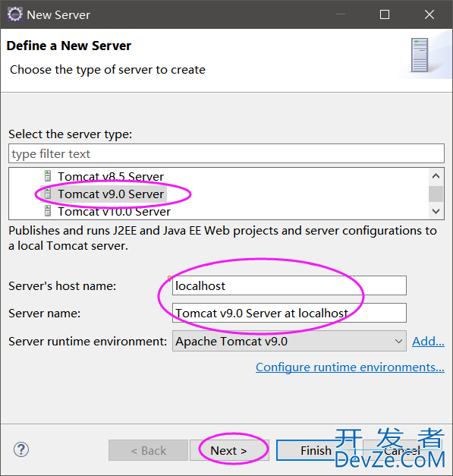453x476 pixels.
Task: Click the Tomcat v9.0 Server icon
Action: tap(48, 194)
